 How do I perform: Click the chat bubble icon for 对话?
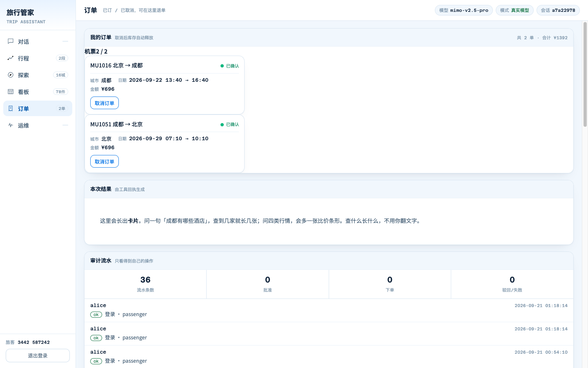click(x=11, y=41)
